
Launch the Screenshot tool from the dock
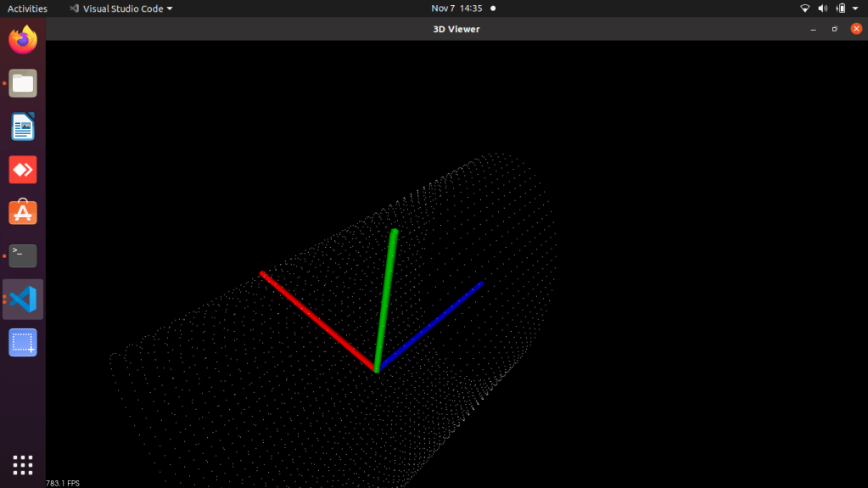click(x=23, y=342)
